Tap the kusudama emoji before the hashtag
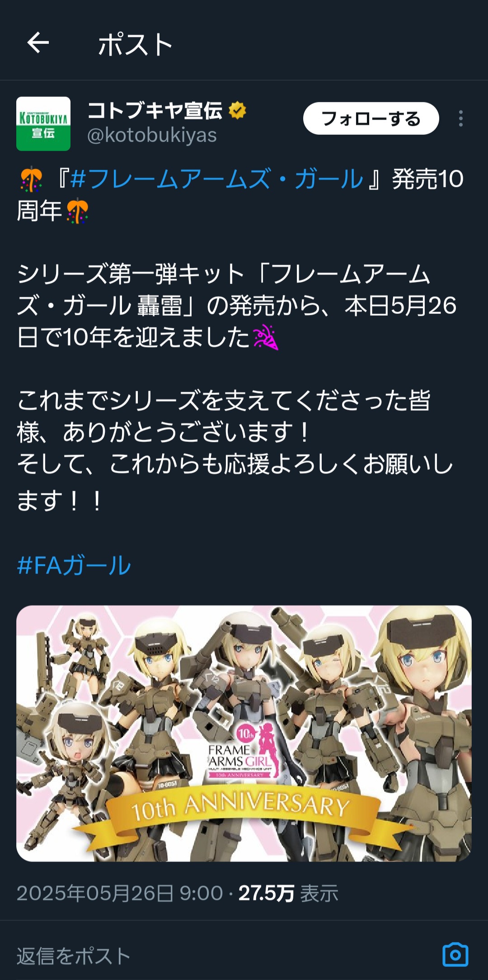The width and height of the screenshot is (488, 980). click(31, 180)
